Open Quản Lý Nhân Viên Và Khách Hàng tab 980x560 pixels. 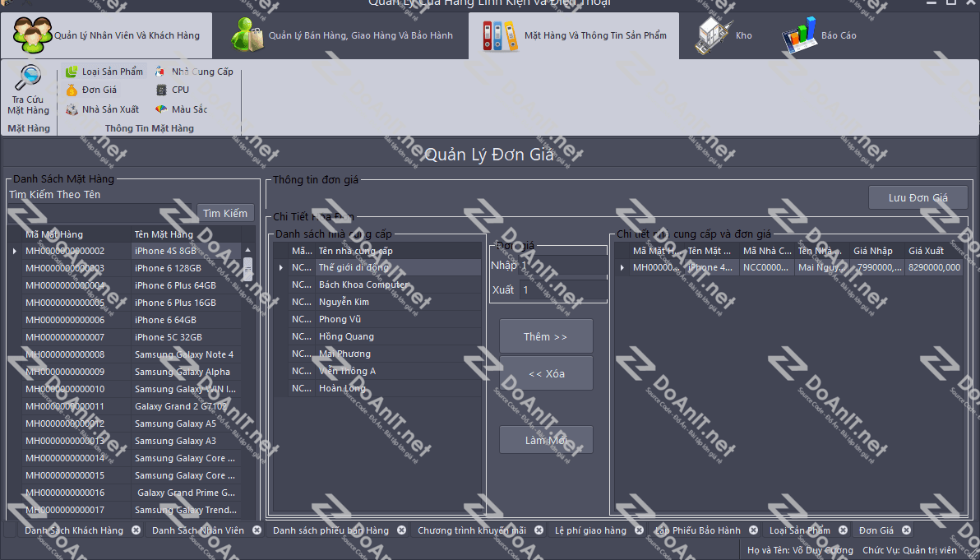[106, 35]
